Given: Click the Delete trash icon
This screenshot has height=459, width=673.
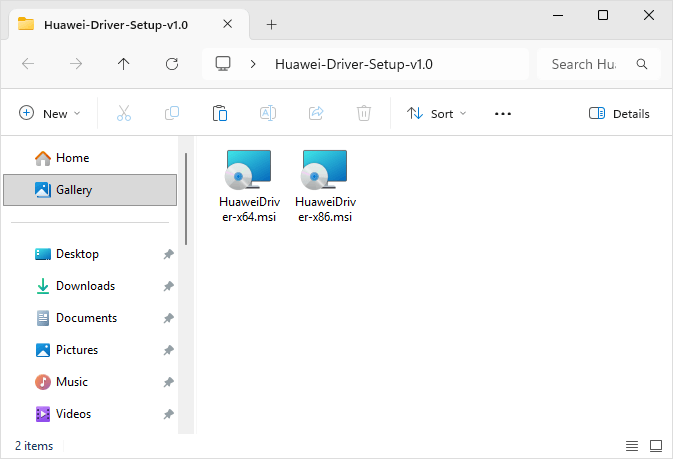Looking at the screenshot, I should coord(364,113).
